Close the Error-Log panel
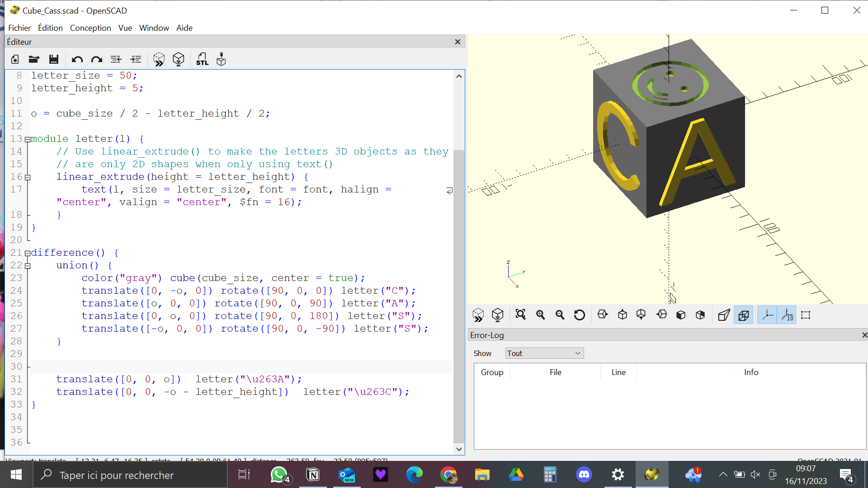The height and width of the screenshot is (488, 868). [x=864, y=335]
